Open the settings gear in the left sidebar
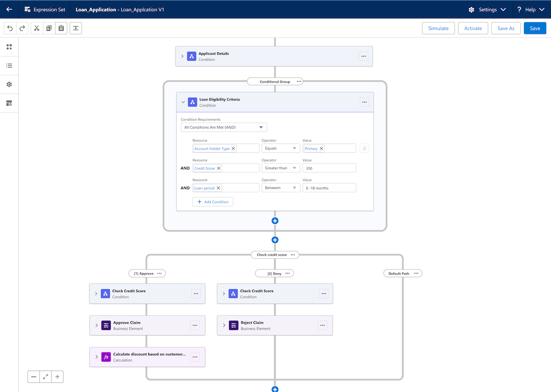The image size is (551, 392). pos(9,84)
